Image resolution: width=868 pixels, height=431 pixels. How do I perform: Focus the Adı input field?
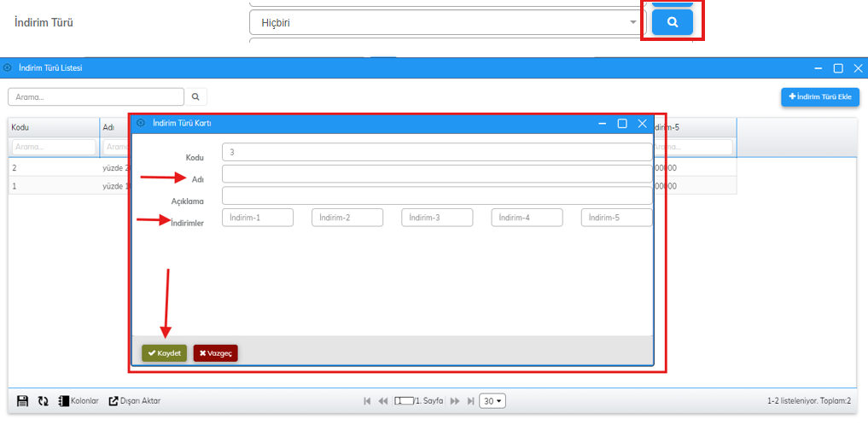[436, 174]
